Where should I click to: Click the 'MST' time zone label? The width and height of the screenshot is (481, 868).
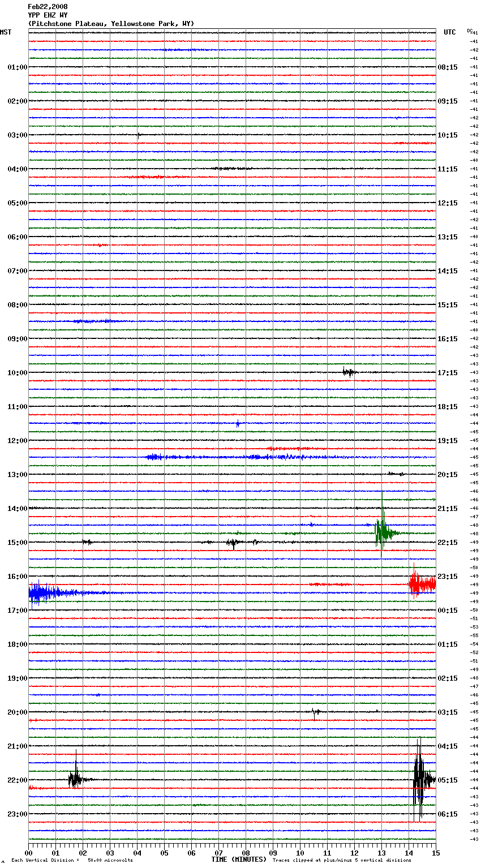[x=6, y=32]
